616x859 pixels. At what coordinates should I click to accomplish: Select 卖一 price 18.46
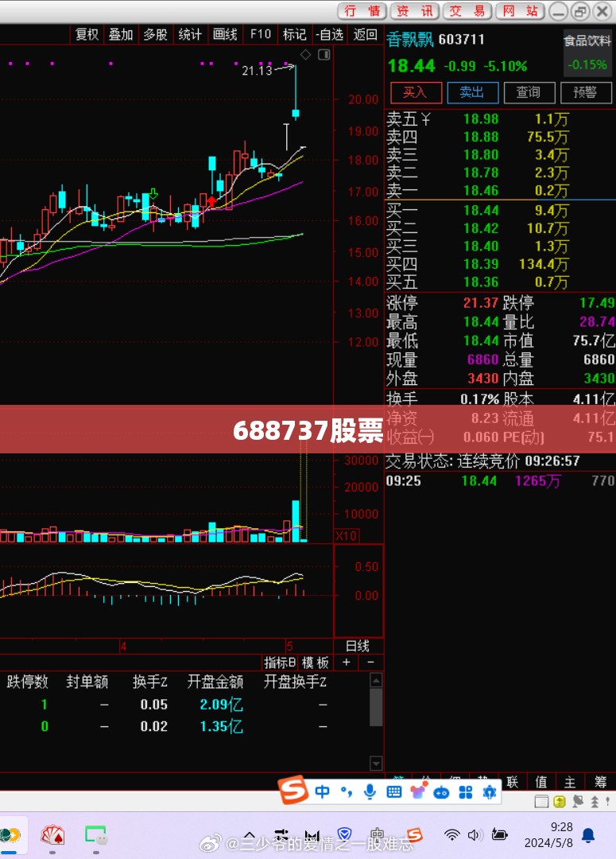481,191
